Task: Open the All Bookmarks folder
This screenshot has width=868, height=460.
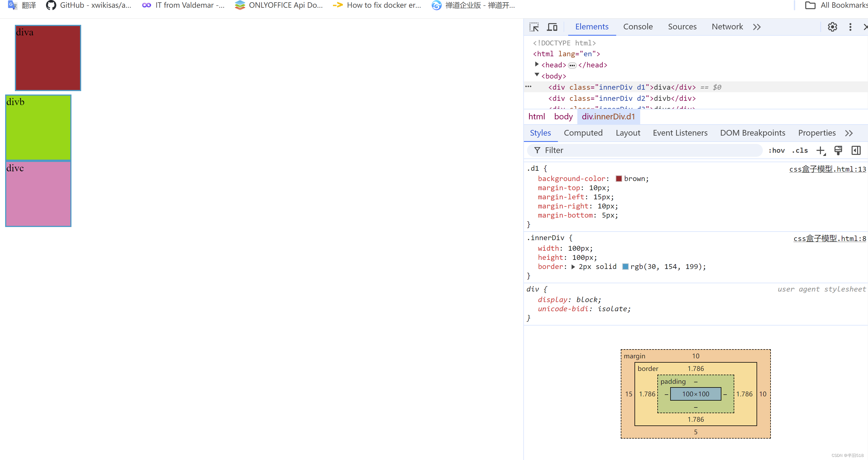Action: 836,5
